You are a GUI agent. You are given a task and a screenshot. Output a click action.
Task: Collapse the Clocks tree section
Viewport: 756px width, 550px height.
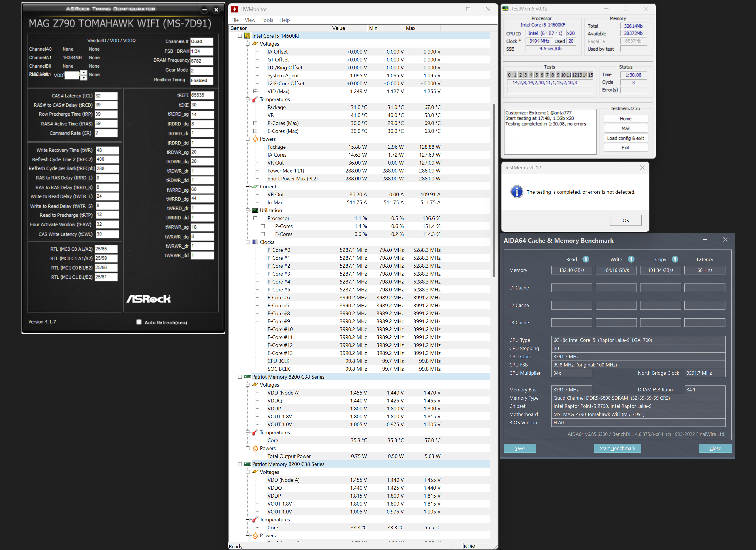(x=248, y=242)
